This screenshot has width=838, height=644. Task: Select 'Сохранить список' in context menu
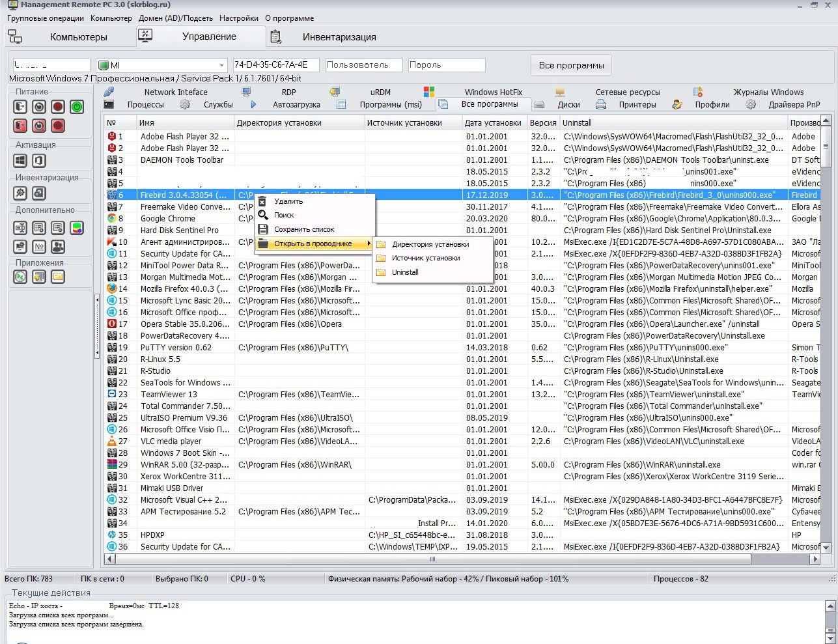point(314,229)
